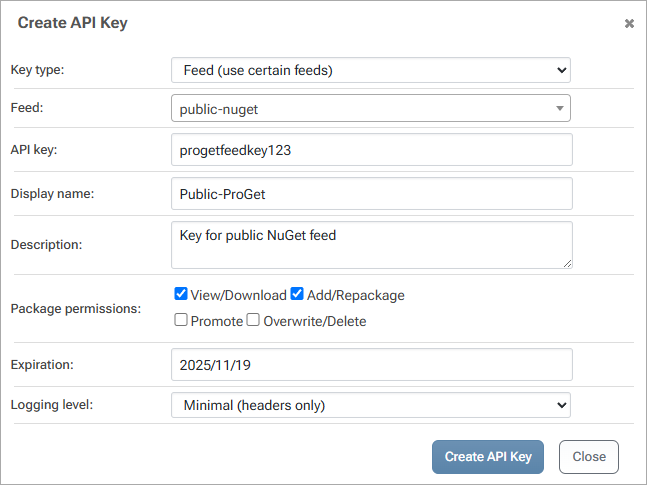Viewport: 647px width, 485px height.
Task: Click the Expiration date field
Action: click(x=371, y=364)
